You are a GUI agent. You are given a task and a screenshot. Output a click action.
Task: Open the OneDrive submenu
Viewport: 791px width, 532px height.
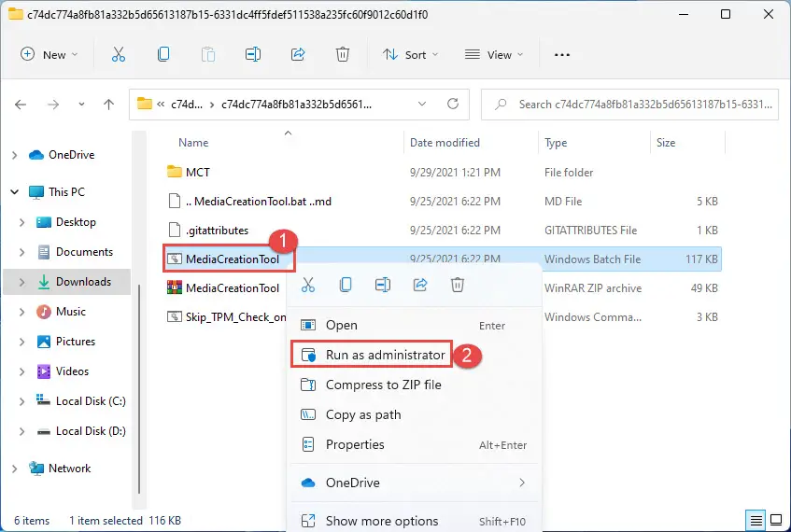pos(414,483)
